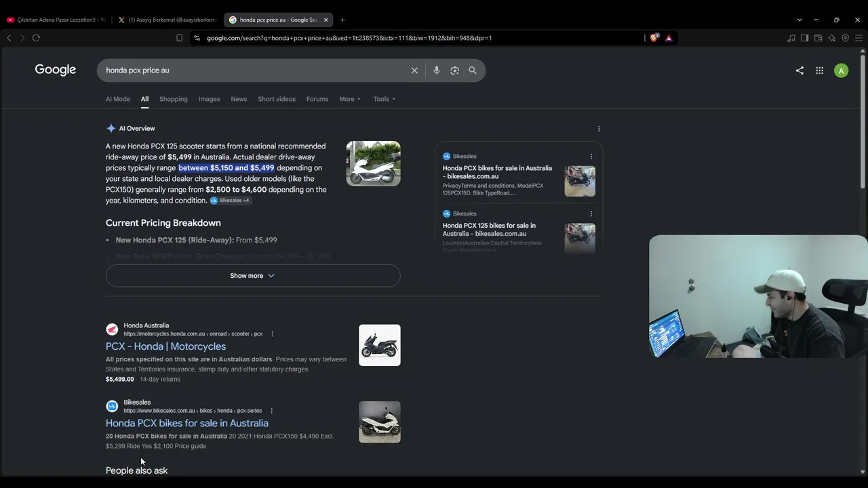Viewport: 868px width, 488px height.
Task: Click the Current Pricing Breakdown heading
Action: pyautogui.click(x=163, y=223)
